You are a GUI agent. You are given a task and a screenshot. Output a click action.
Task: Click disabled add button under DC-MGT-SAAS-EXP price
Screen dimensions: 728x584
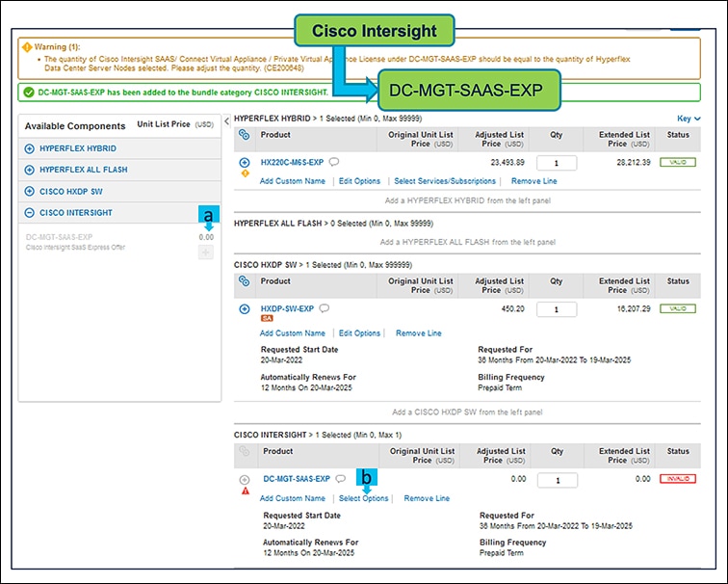pyautogui.click(x=206, y=252)
